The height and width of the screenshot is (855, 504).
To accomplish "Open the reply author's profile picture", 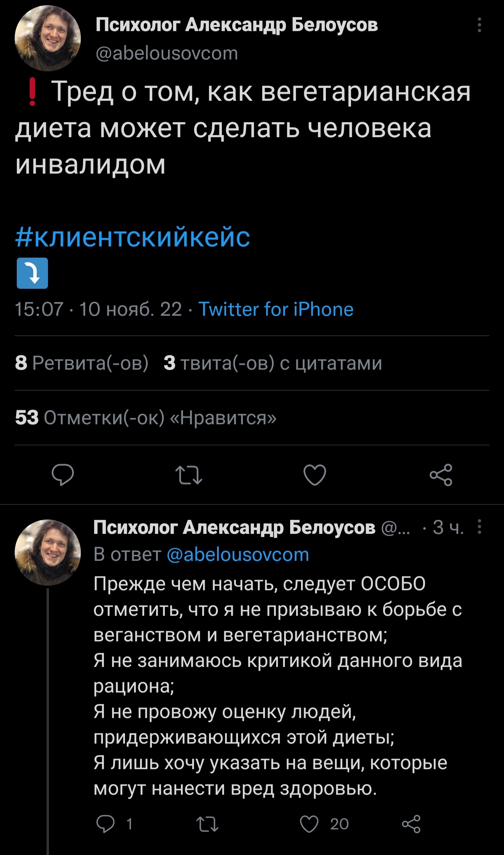I will coord(48,552).
